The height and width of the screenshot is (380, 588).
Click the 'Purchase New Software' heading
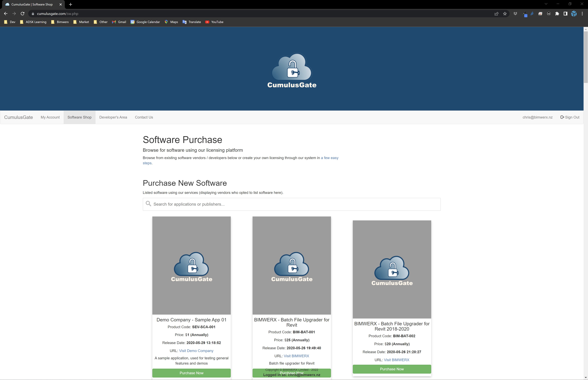[185, 183]
